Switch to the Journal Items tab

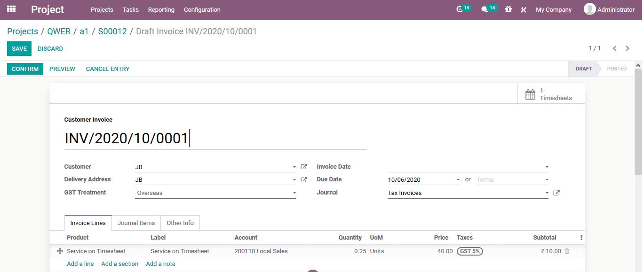click(x=136, y=223)
